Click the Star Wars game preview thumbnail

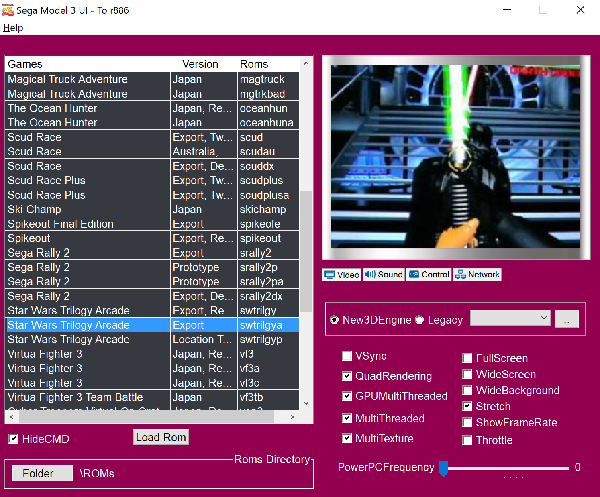pos(455,156)
